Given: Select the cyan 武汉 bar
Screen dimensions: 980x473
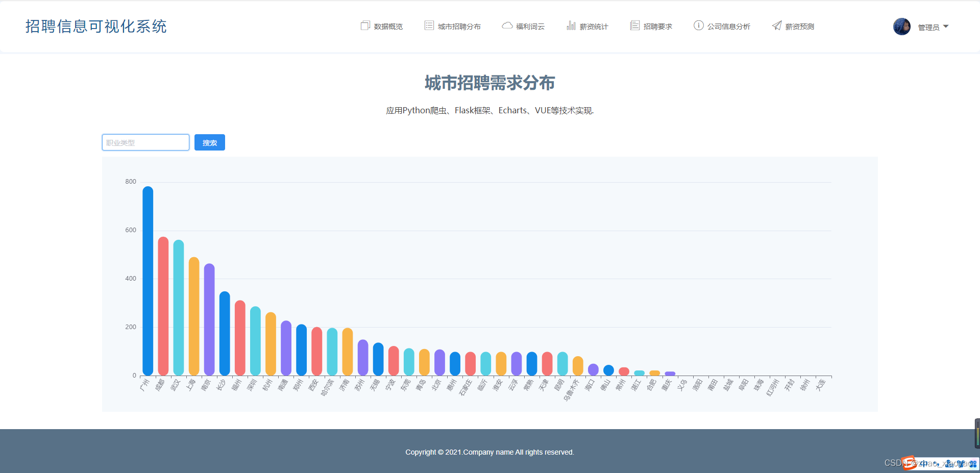Looking at the screenshot, I should point(179,308).
